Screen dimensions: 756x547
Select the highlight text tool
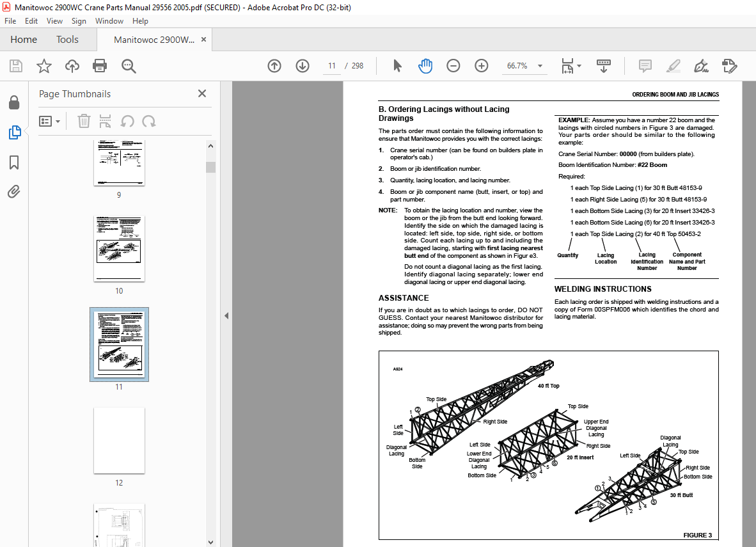click(x=673, y=66)
